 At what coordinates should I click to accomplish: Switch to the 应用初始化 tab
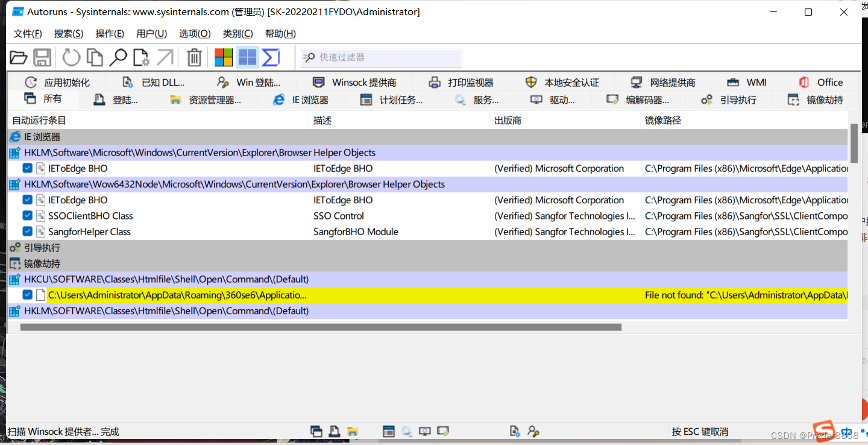click(57, 83)
